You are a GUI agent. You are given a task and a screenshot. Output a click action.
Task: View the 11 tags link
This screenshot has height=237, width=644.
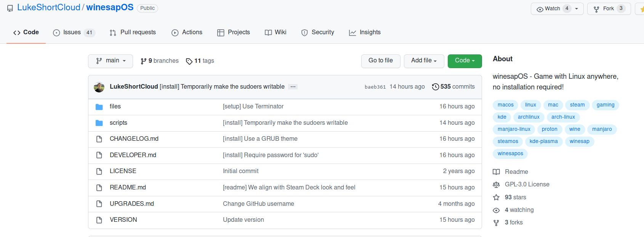(200, 61)
